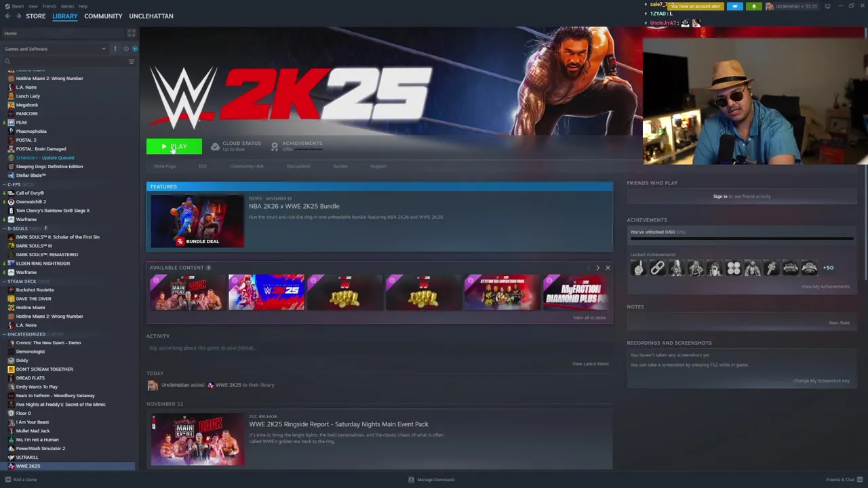Collapse the STEAM DECK collection header
Viewport: 868px width, 488px height.
click(x=22, y=281)
